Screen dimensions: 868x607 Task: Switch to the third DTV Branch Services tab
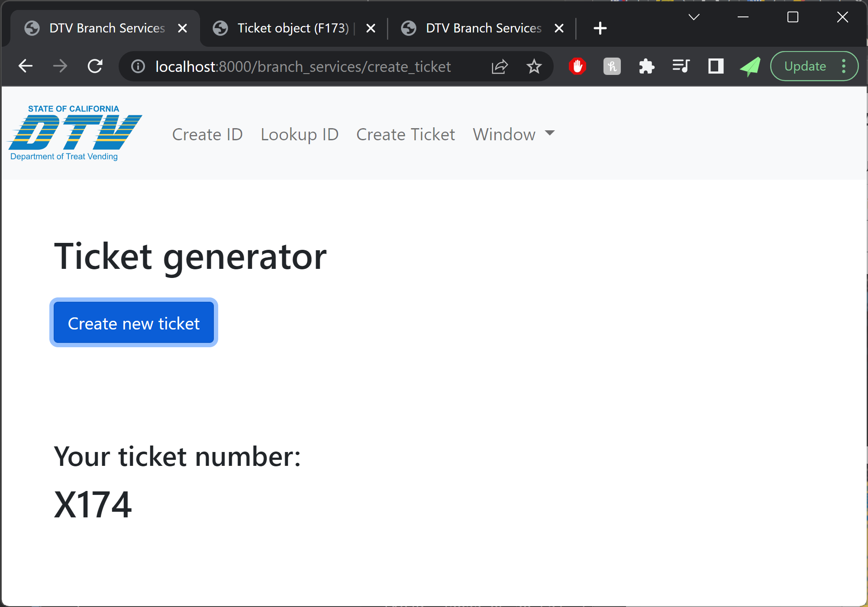pos(483,28)
